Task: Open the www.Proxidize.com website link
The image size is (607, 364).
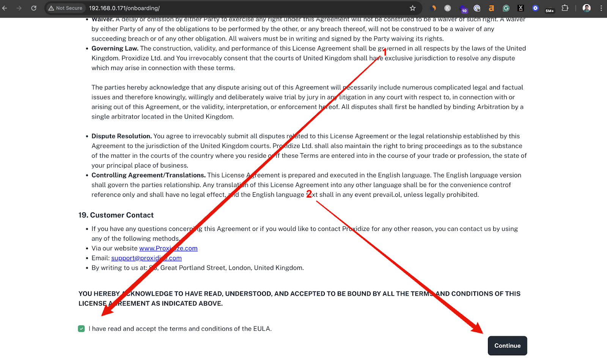Action: click(168, 248)
